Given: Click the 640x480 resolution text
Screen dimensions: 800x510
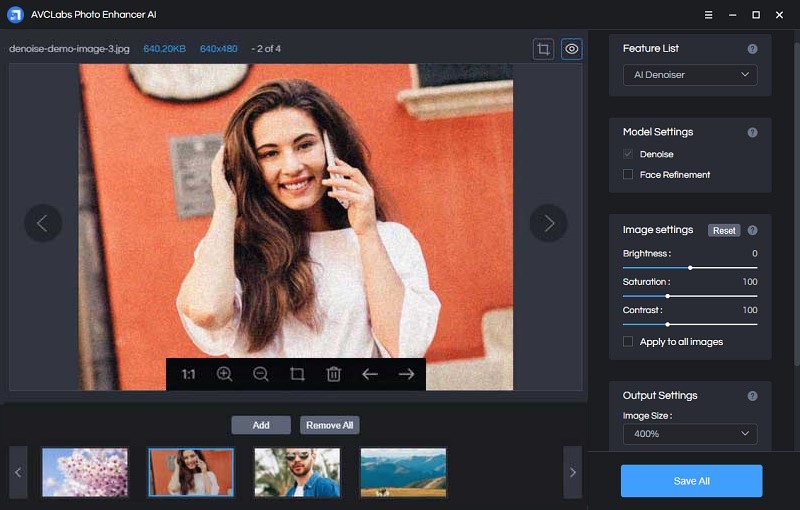Looking at the screenshot, I should click(218, 49).
